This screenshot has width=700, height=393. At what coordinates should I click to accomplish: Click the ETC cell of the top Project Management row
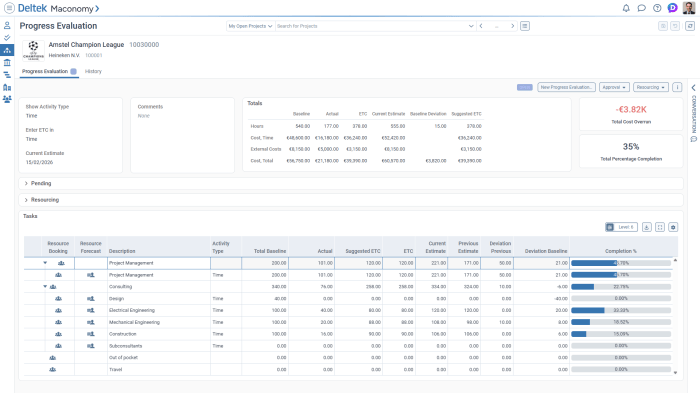tap(399, 263)
